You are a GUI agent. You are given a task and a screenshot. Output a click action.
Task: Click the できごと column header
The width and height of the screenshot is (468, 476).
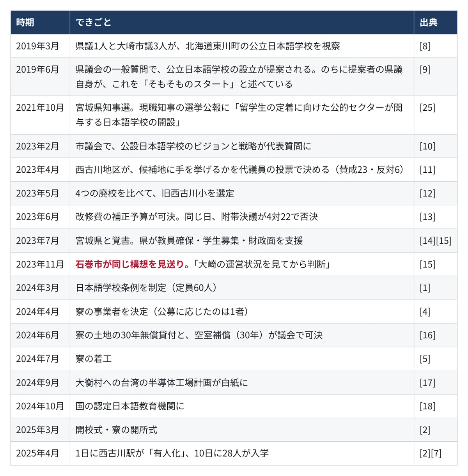tap(242, 23)
